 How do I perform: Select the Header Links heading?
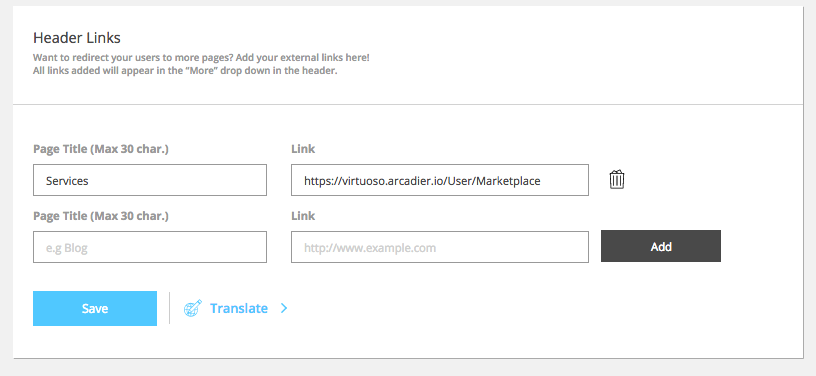pos(77,38)
